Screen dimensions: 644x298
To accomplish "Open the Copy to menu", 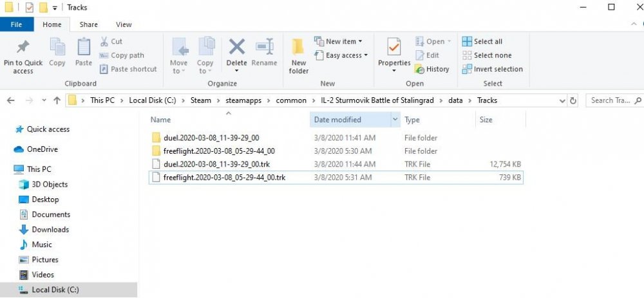I will [x=205, y=56].
